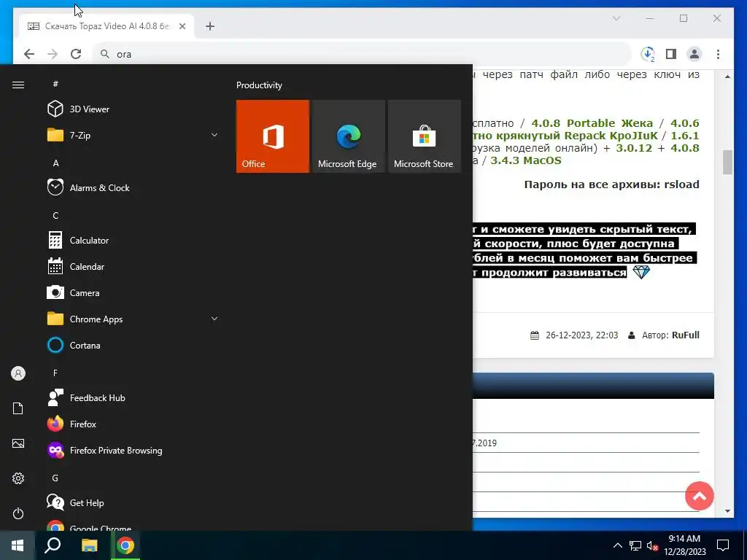Screen dimensions: 747x560
Task: Close the Topaz Video AI tab
Action: (182, 26)
